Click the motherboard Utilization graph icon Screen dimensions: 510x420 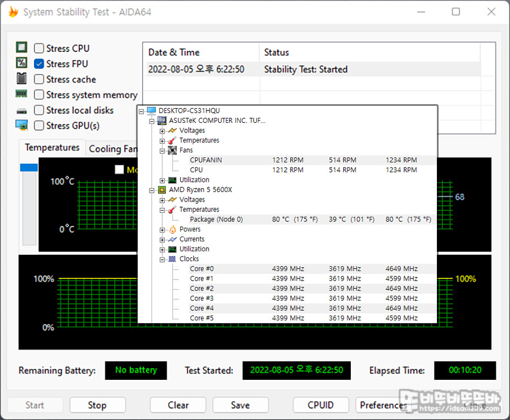click(x=172, y=180)
